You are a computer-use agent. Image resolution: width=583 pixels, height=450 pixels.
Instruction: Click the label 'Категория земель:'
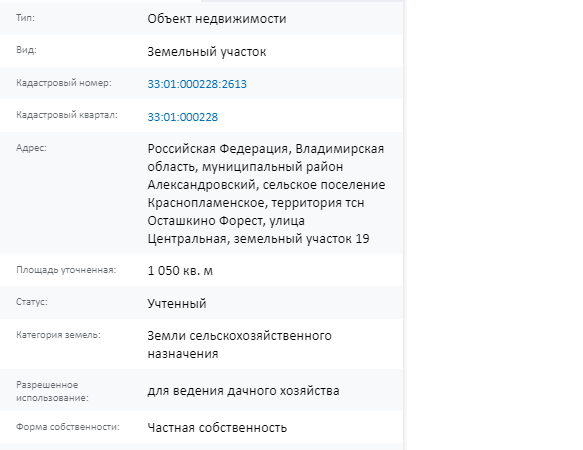coord(58,335)
